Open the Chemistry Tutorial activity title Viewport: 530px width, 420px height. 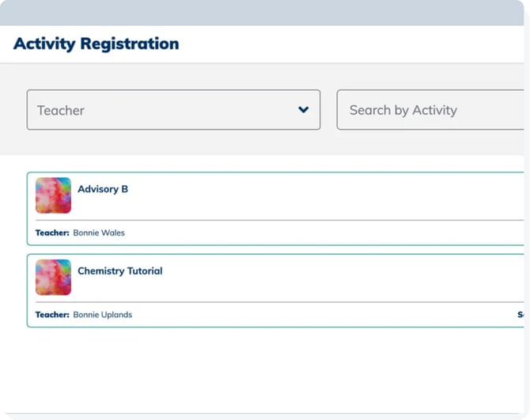[x=119, y=271]
